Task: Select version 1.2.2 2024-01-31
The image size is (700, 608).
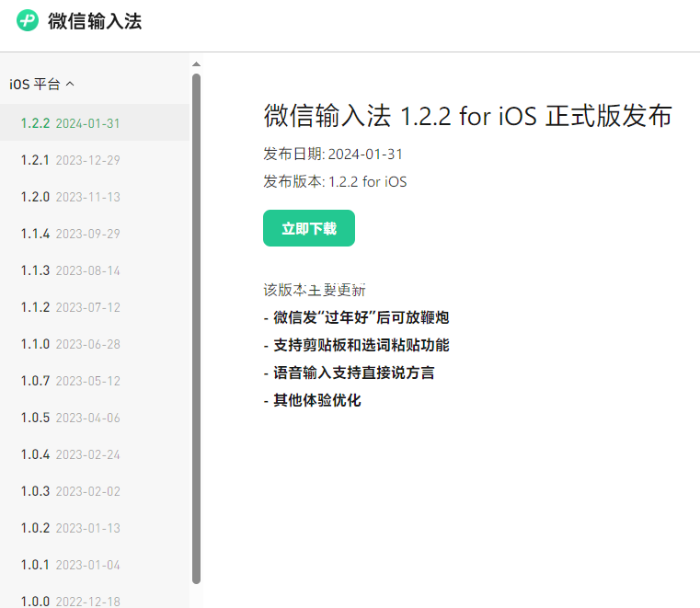Action: [x=95, y=122]
